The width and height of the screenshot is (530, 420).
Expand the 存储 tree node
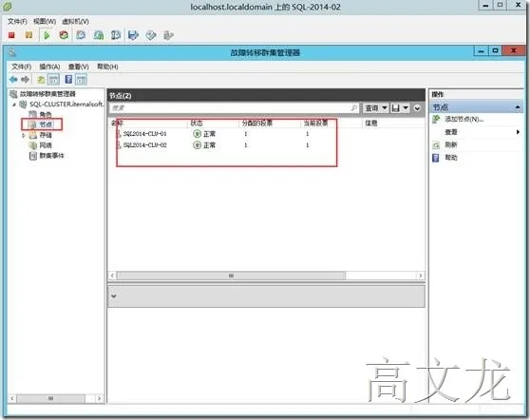[24, 135]
